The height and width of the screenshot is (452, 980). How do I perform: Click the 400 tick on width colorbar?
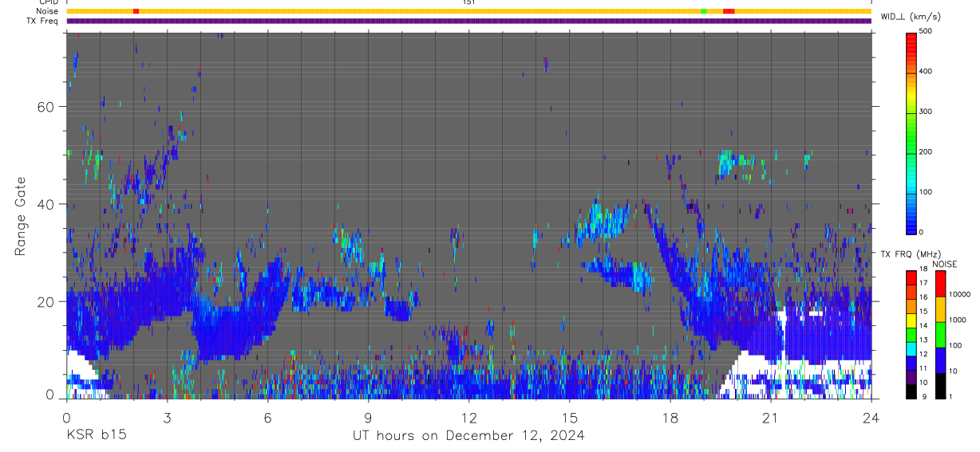[927, 71]
